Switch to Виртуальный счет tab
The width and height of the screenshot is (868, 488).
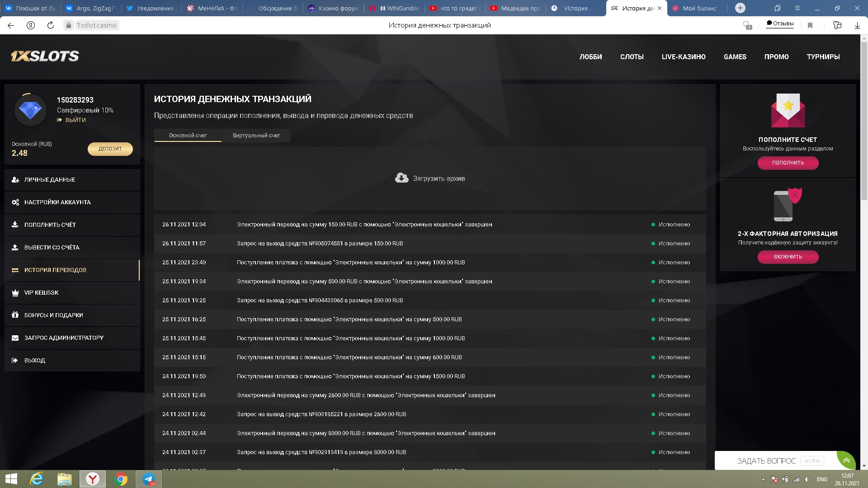tap(256, 136)
